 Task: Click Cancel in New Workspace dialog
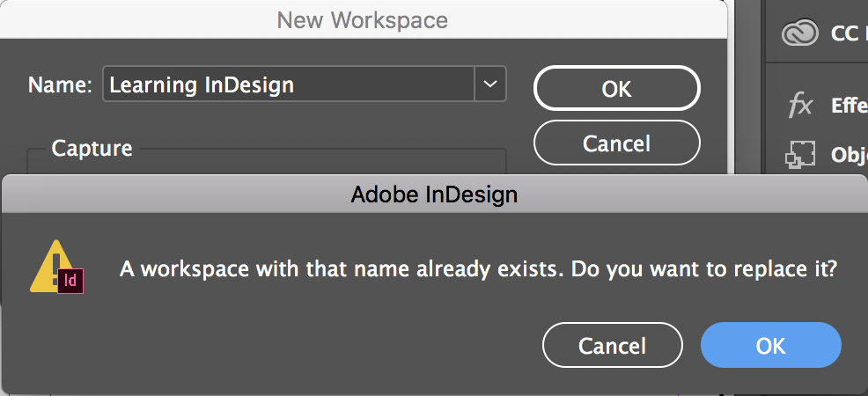point(617,143)
